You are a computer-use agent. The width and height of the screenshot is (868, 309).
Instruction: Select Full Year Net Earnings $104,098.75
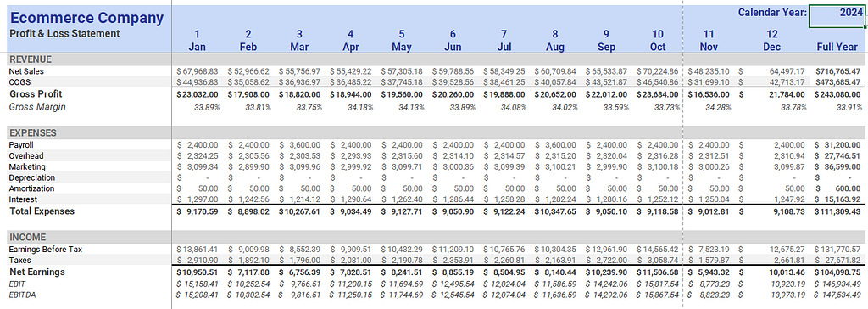838,272
